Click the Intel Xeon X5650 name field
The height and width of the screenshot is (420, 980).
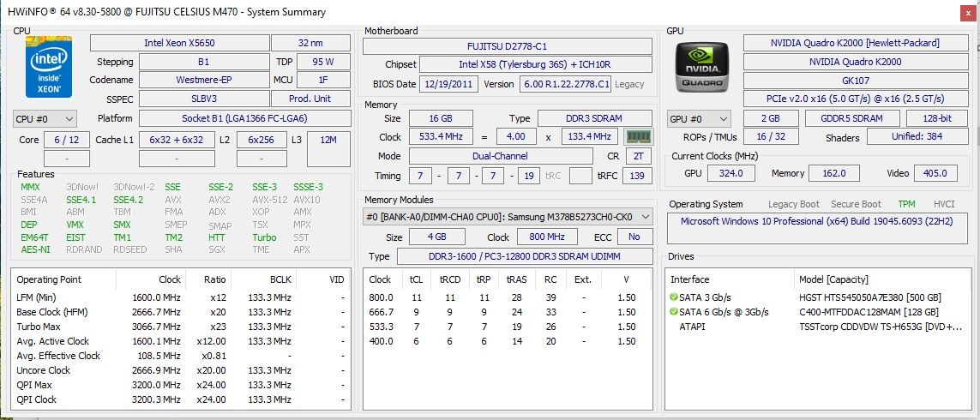(180, 43)
